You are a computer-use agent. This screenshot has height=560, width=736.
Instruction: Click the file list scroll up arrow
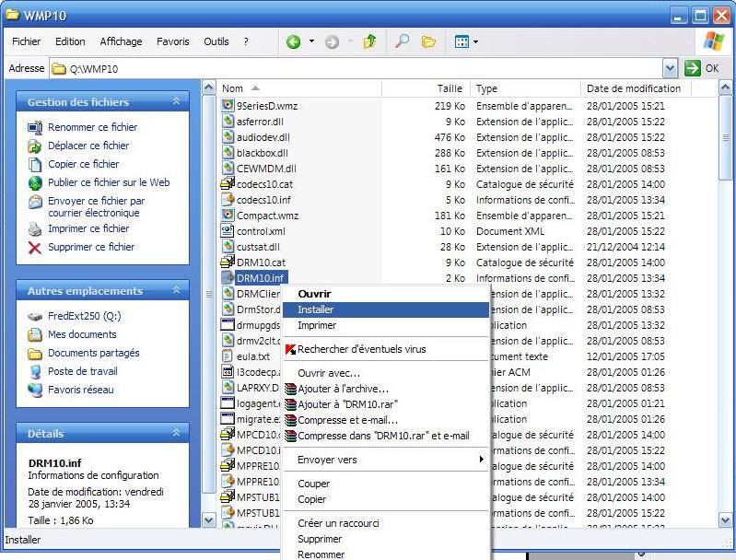pos(725,87)
